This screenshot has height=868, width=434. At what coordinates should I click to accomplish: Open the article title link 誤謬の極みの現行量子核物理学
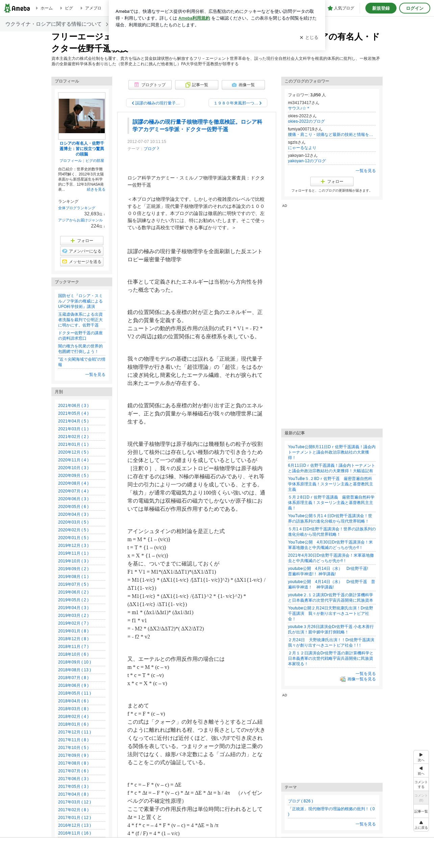tap(197, 125)
